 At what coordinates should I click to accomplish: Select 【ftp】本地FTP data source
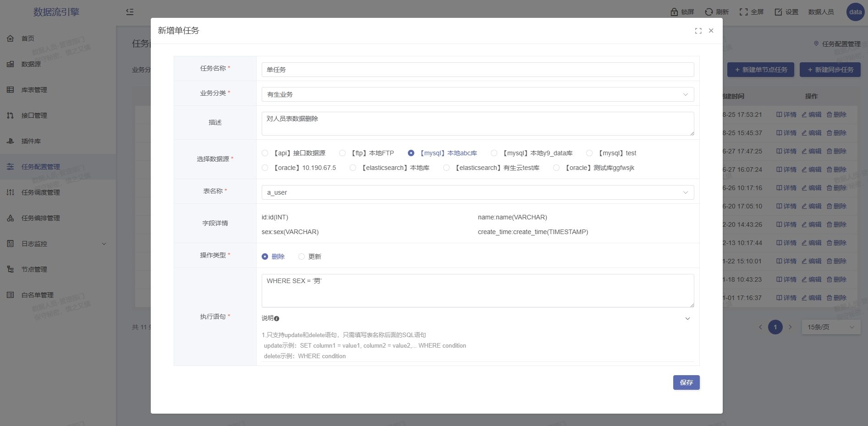pyautogui.click(x=342, y=153)
